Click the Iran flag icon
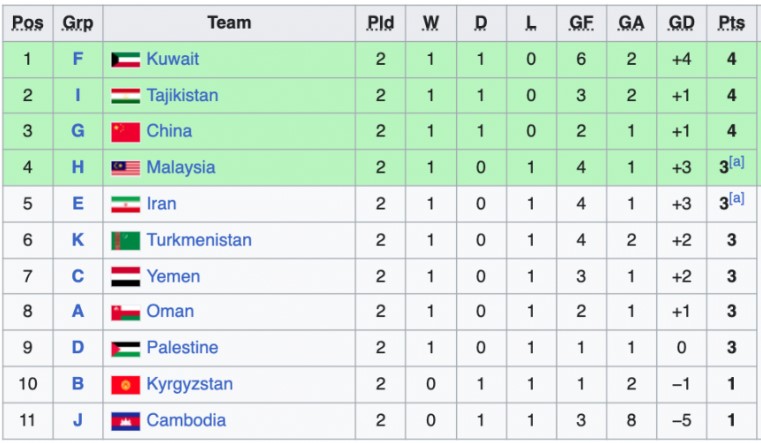761x443 pixels. tap(126, 204)
